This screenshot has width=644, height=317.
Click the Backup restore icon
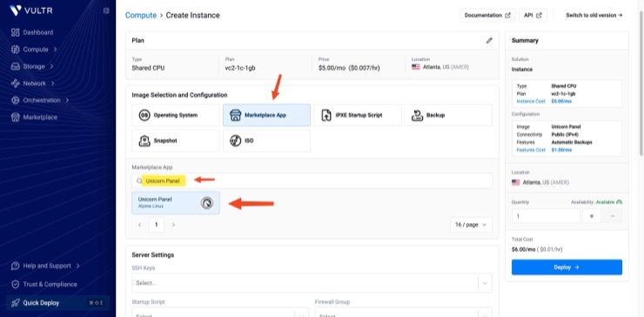[417, 115]
